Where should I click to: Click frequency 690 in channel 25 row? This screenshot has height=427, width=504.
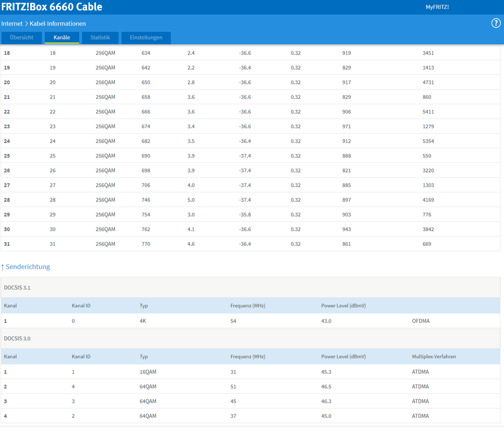146,156
